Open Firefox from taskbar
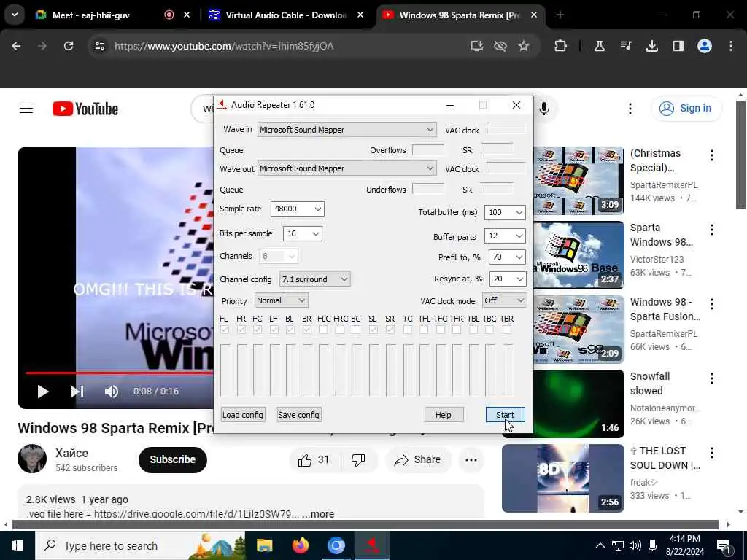747x560 pixels. tap(300, 545)
